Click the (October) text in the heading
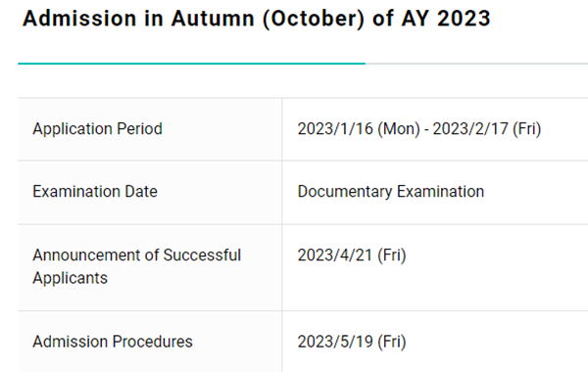588x372 pixels. (x=314, y=20)
